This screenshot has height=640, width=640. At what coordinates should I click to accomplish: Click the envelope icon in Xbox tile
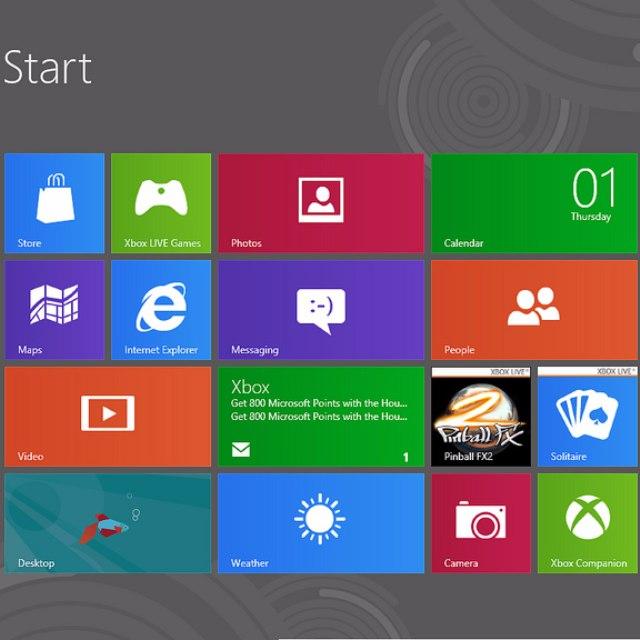click(x=241, y=449)
